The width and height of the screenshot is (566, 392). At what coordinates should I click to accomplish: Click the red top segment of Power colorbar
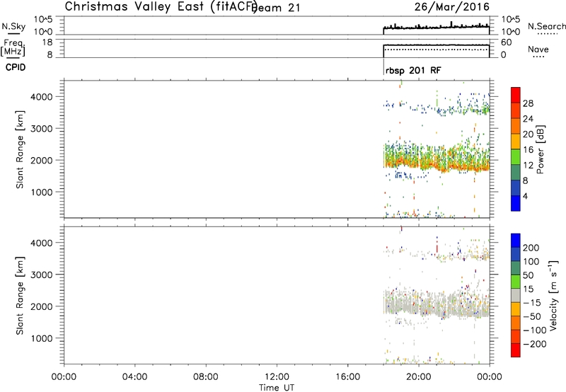click(x=516, y=95)
